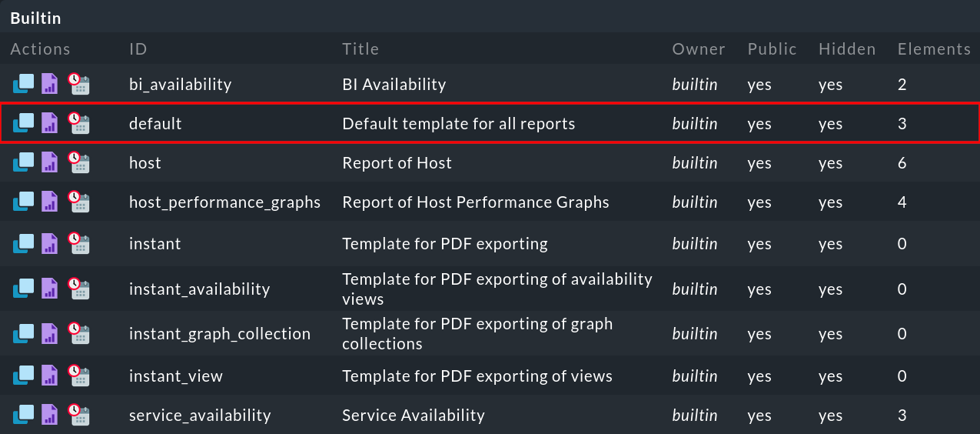Select the bi_availability ID cell
The height and width of the screenshot is (434, 980).
(x=180, y=85)
